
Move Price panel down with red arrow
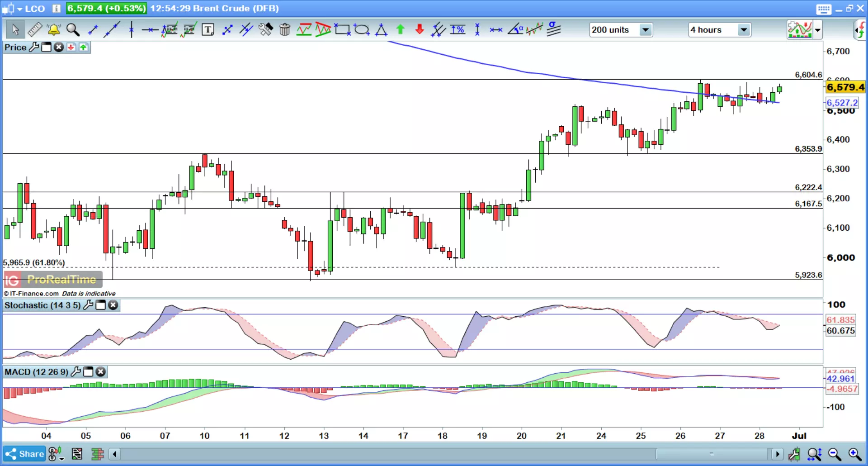click(71, 47)
